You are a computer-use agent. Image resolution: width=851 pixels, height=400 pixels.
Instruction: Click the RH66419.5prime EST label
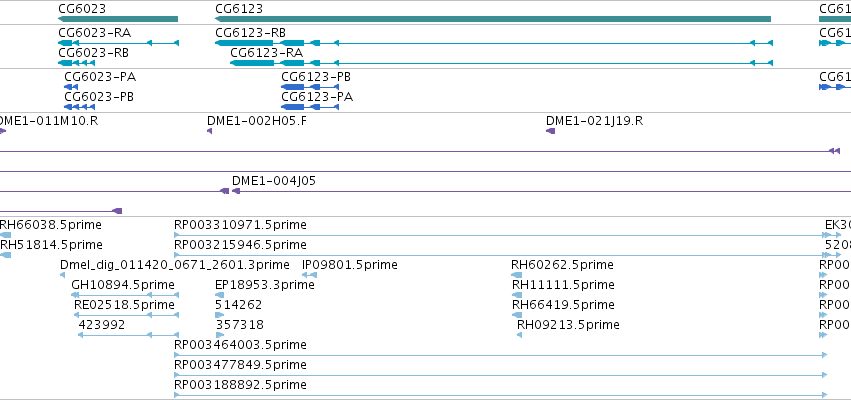[563, 305]
